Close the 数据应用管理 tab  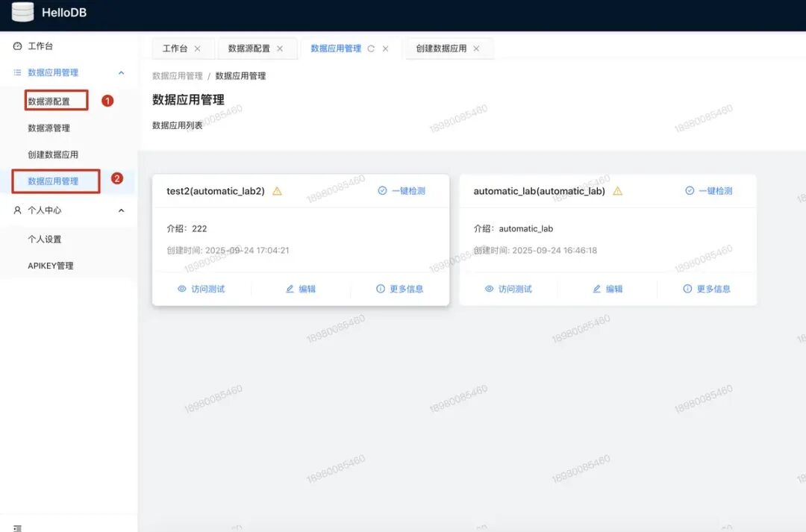click(386, 48)
